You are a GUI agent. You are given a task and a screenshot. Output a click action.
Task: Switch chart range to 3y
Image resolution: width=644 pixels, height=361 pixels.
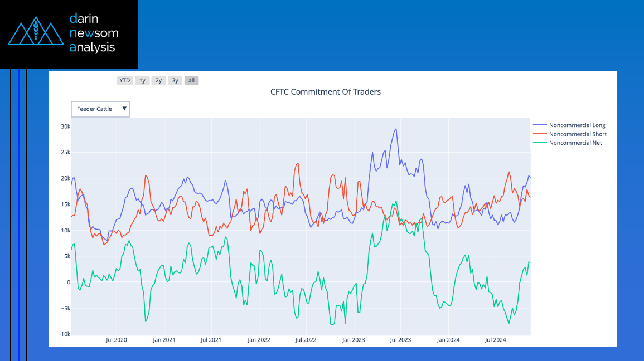point(175,80)
